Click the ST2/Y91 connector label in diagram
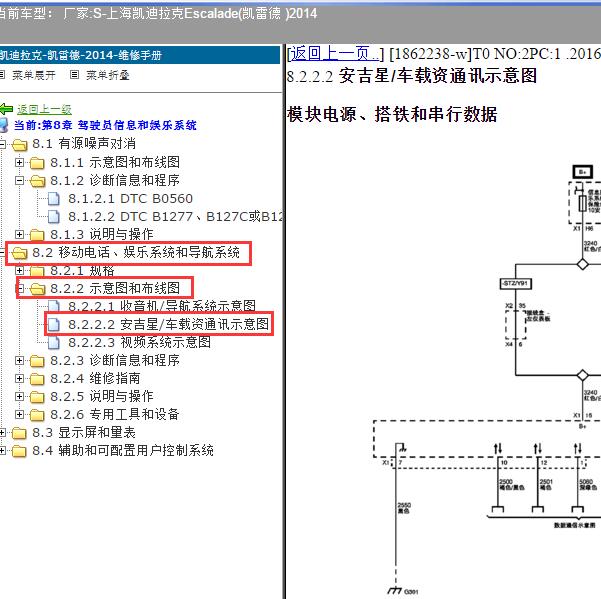 pos(516,284)
